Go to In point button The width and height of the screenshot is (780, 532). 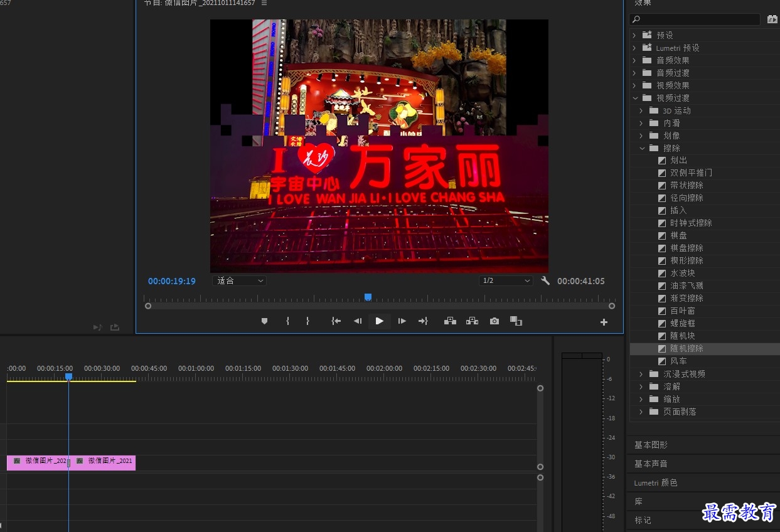[x=336, y=321]
